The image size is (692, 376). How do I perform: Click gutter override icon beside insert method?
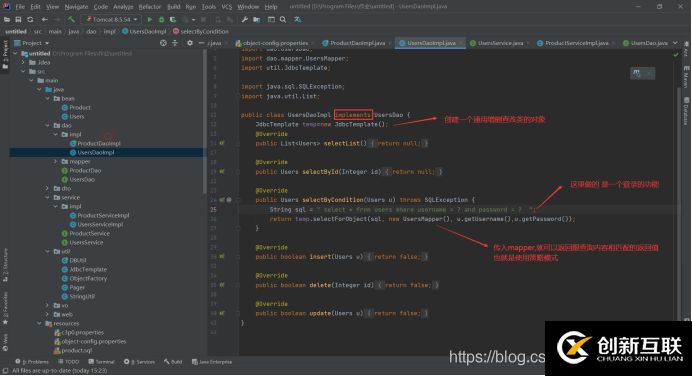pos(222,257)
